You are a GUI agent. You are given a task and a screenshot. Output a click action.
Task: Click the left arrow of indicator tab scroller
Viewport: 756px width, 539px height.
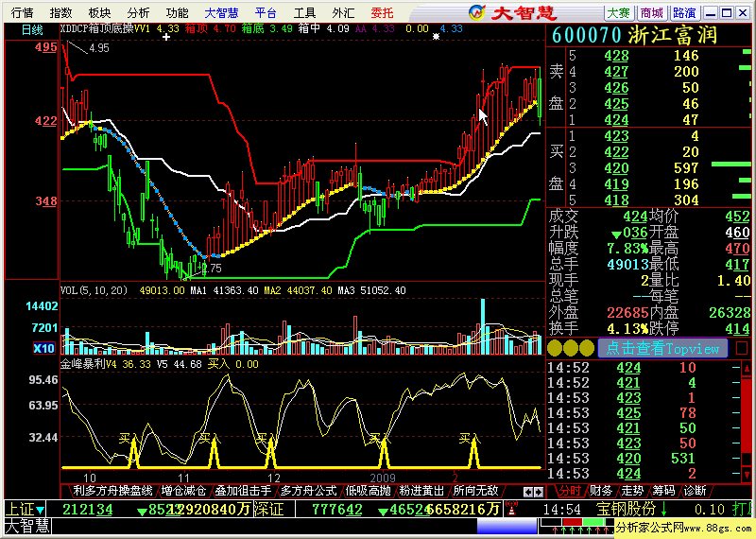[528, 493]
